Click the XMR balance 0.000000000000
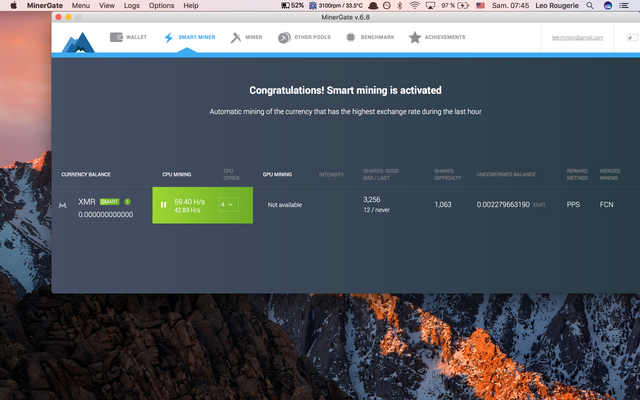 tap(106, 215)
